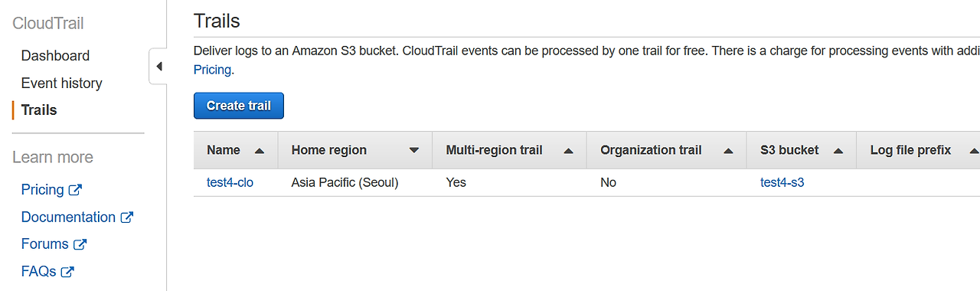Click the external link icon beside Forums

coord(80,244)
